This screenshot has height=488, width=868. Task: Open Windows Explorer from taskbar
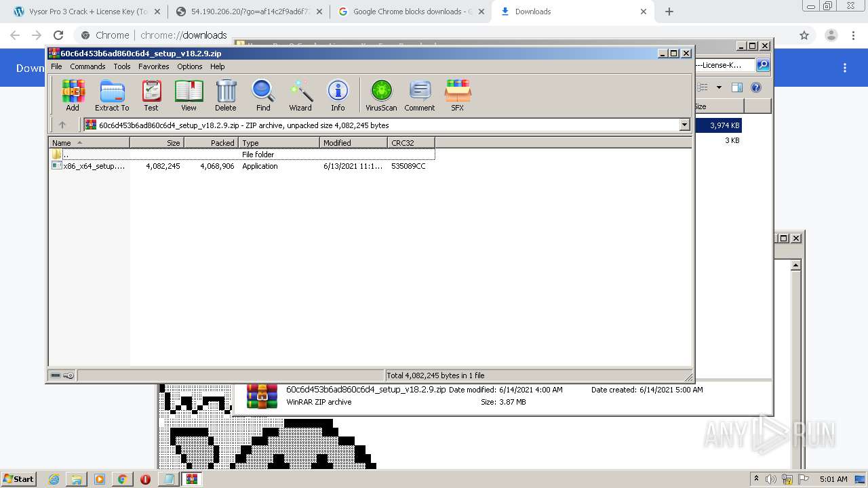(x=77, y=479)
